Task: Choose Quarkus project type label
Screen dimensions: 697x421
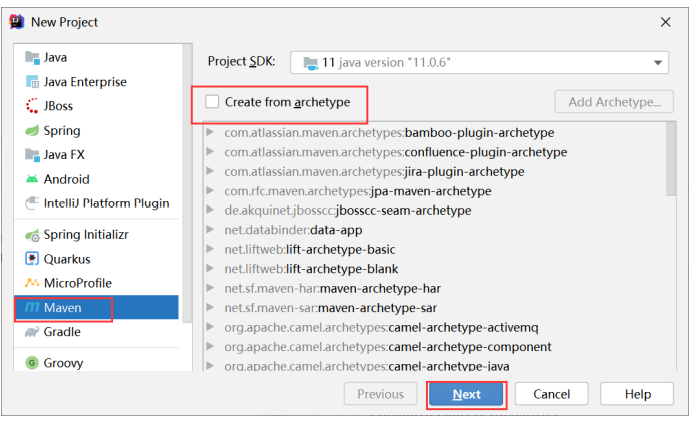Action: pyautogui.click(x=67, y=259)
